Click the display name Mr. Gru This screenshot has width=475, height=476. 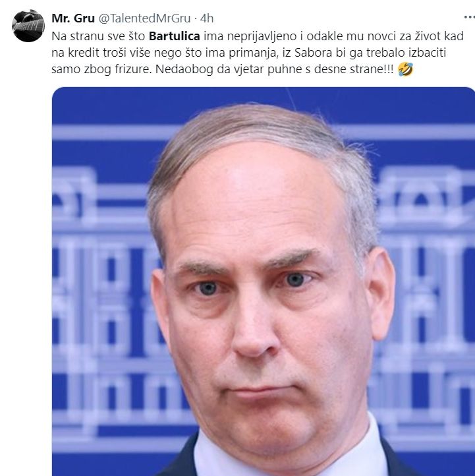73,18
